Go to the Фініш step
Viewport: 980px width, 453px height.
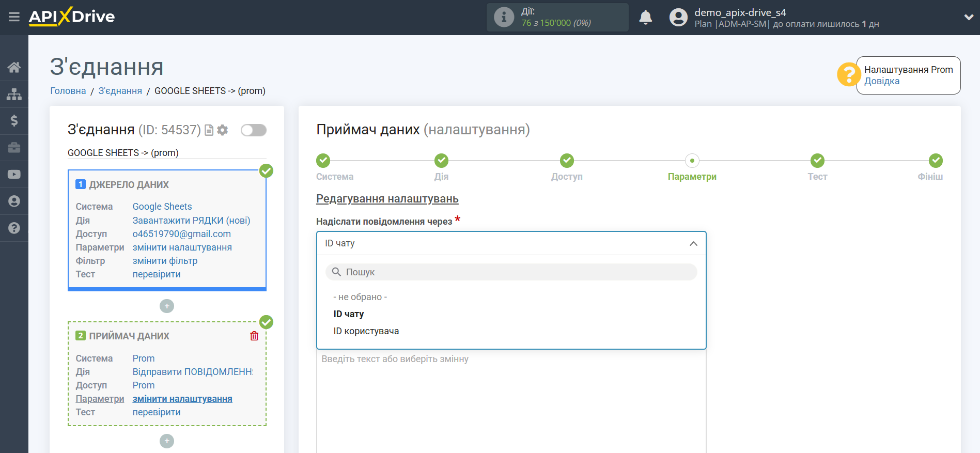point(936,161)
